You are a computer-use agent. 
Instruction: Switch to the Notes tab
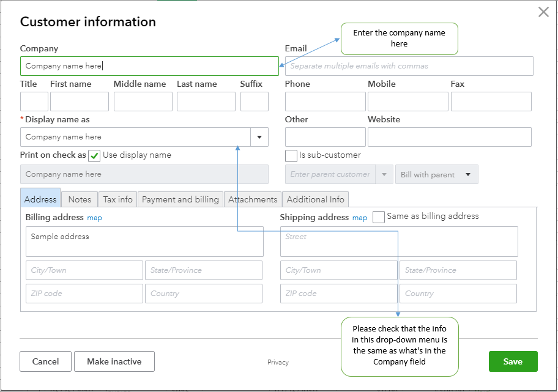80,199
